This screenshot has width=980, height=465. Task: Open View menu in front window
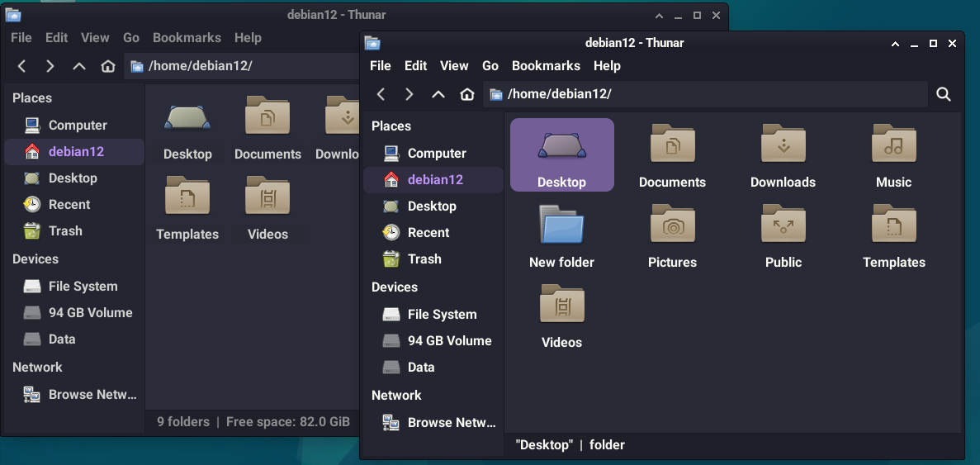(454, 65)
